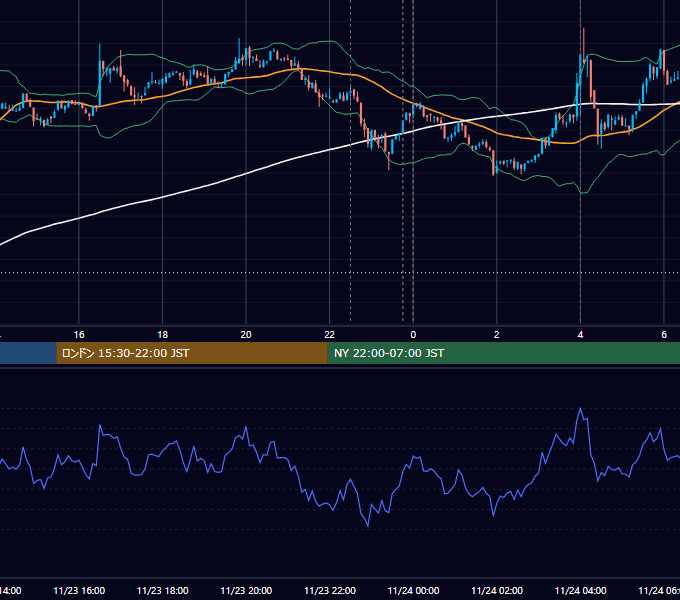Screen dimensions: 680x600
Task: Click the hour label 0 on the price chart axis
Action: [x=413, y=335]
